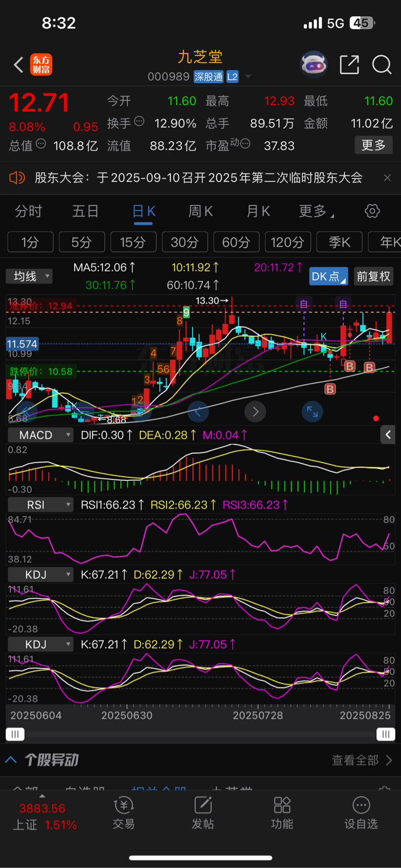
Task: Select the 季K interval
Action: point(339,242)
